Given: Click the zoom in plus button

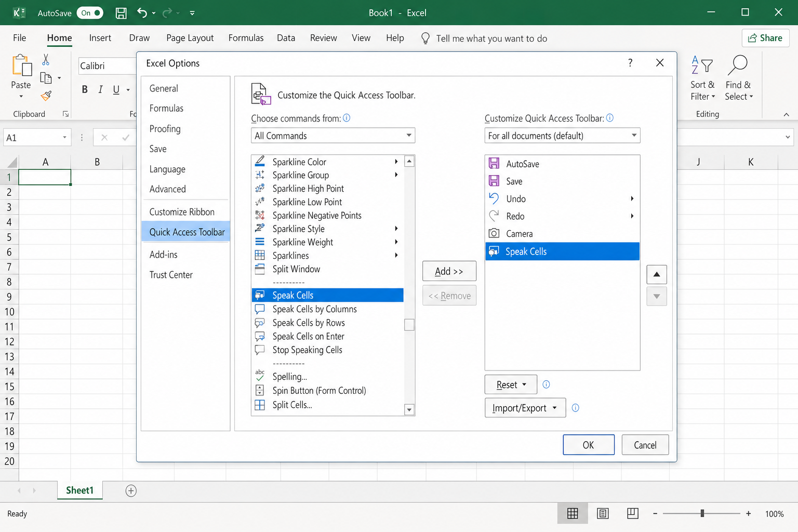Looking at the screenshot, I should coord(749,513).
